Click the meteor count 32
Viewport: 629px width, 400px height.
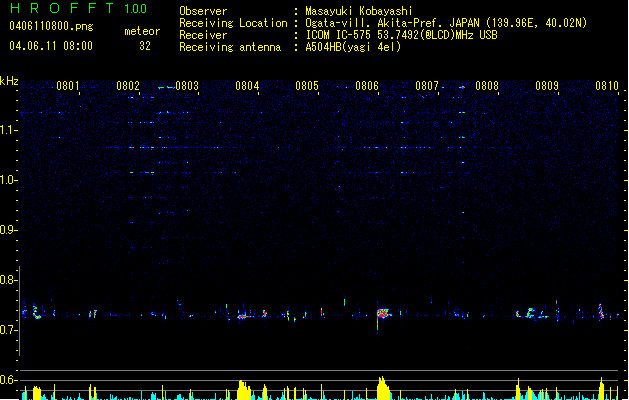[145, 46]
